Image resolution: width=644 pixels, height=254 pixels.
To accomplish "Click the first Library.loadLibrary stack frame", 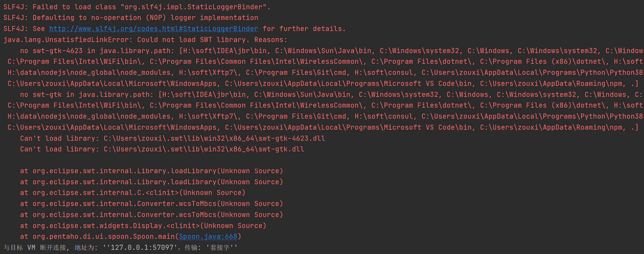I will point(151,171).
